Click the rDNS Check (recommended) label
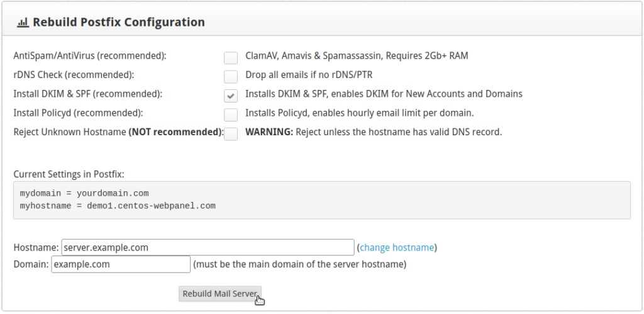Viewport: 644px width, 314px height. (74, 75)
